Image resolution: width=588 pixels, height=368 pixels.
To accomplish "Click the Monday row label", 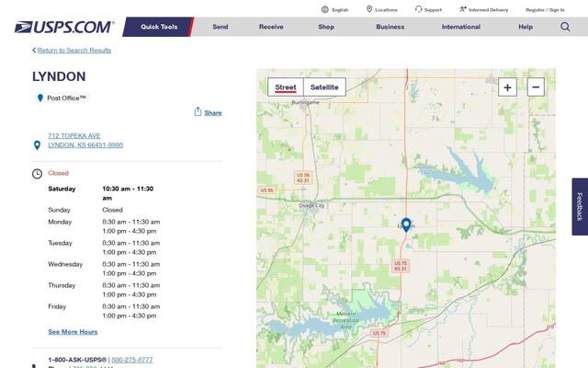I will pyautogui.click(x=60, y=222).
